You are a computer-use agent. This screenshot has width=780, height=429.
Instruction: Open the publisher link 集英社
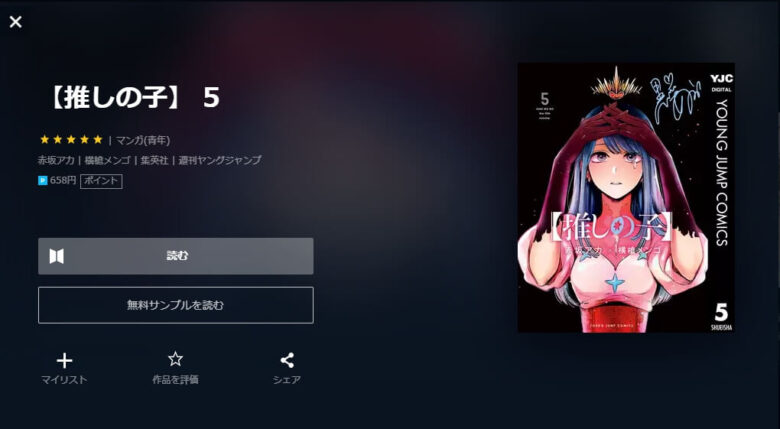point(154,160)
